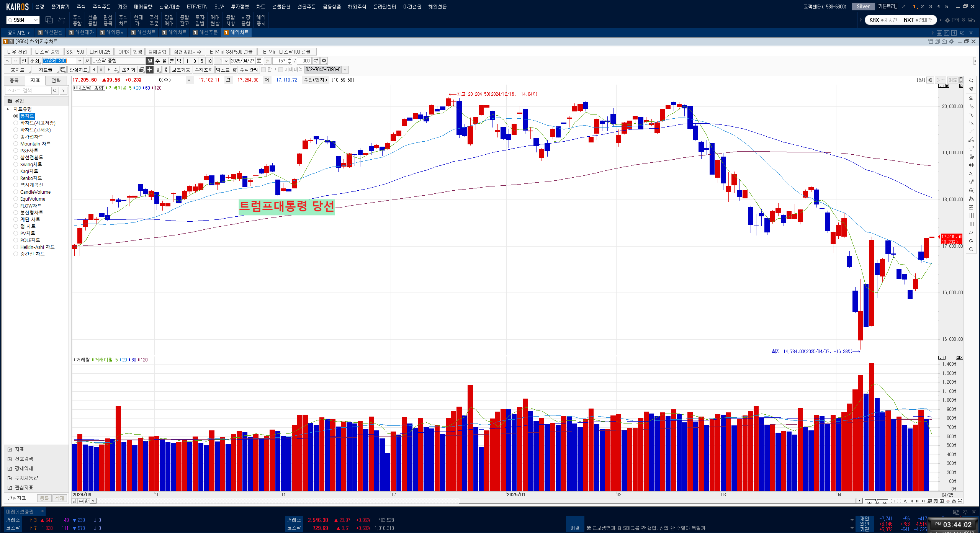The height and width of the screenshot is (533, 980).
Task: Load the S&P 500 index chart
Action: tap(75, 52)
